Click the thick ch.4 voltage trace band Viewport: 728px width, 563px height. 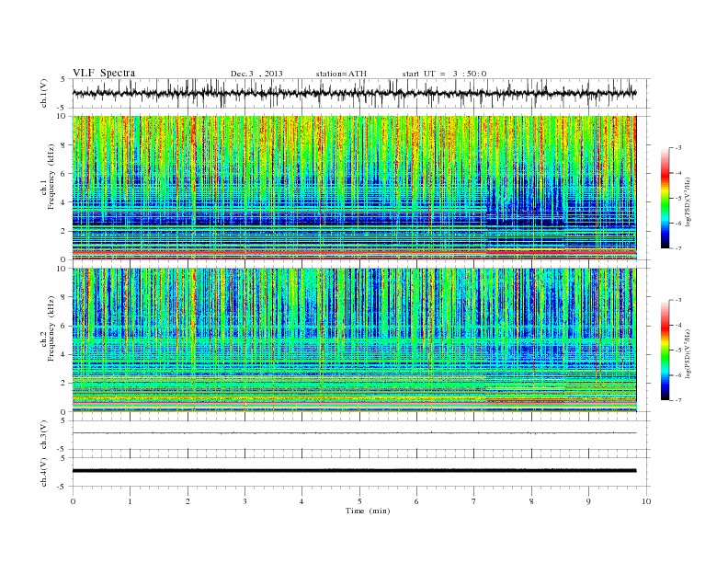coord(354,471)
